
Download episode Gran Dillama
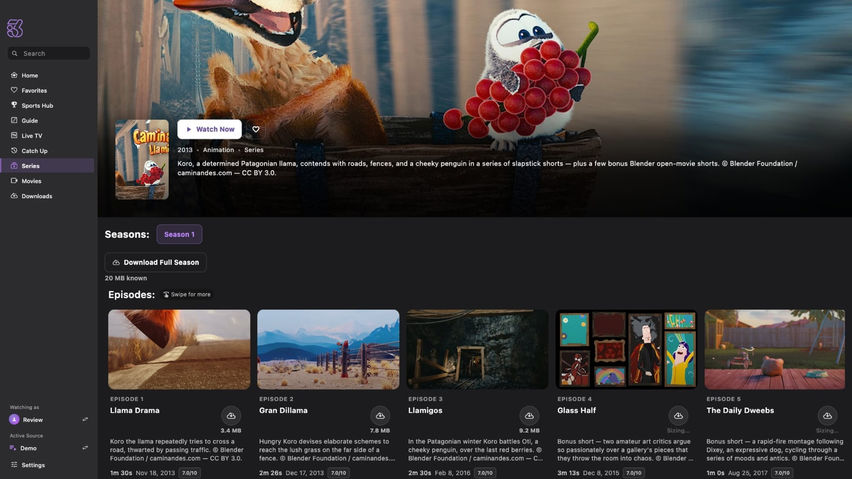[380, 416]
